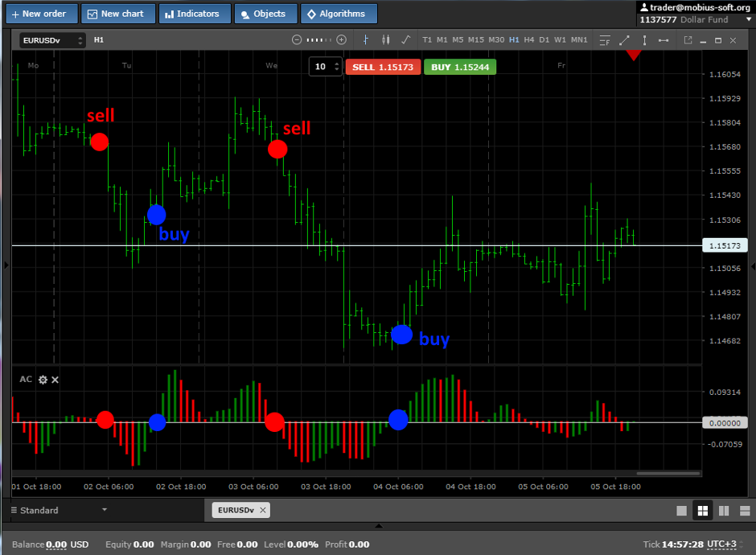Image resolution: width=756 pixels, height=555 pixels.
Task: Expand the left side panel arrow
Action: pos(6,265)
